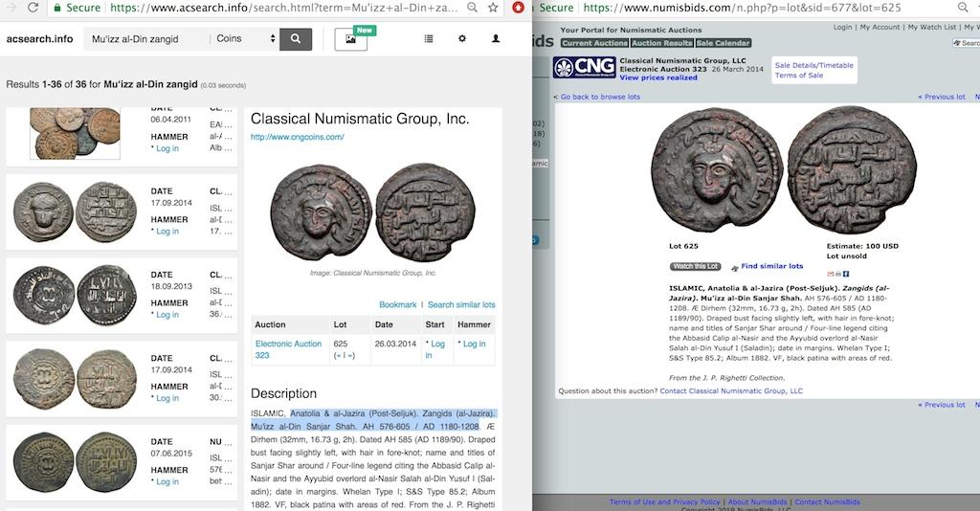980x511 pixels.
Task: Focus the numisbids.com URL address bar
Action: (742, 8)
